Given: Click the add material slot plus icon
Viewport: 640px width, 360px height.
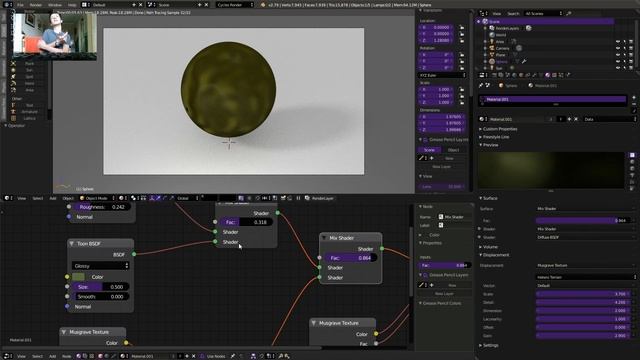Looking at the screenshot, I should point(634,98).
